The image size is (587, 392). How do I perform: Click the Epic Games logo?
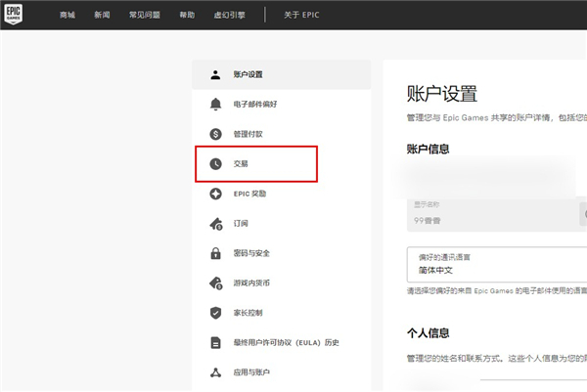[20, 16]
